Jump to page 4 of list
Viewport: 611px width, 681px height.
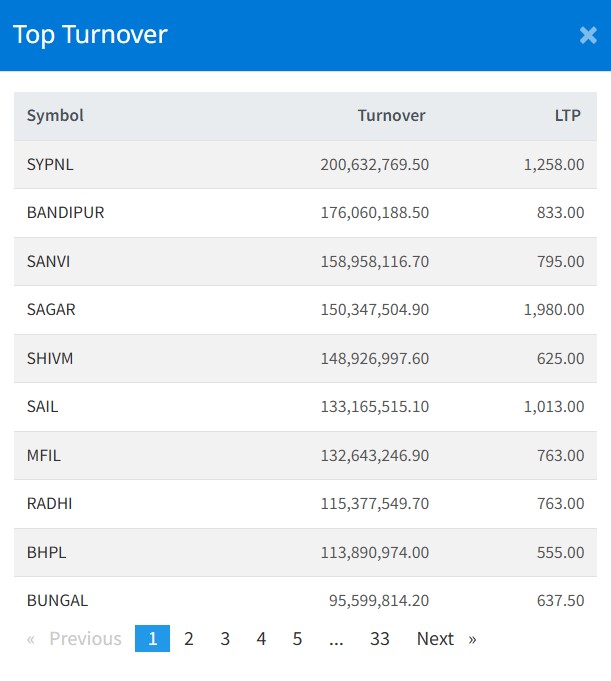pos(261,639)
